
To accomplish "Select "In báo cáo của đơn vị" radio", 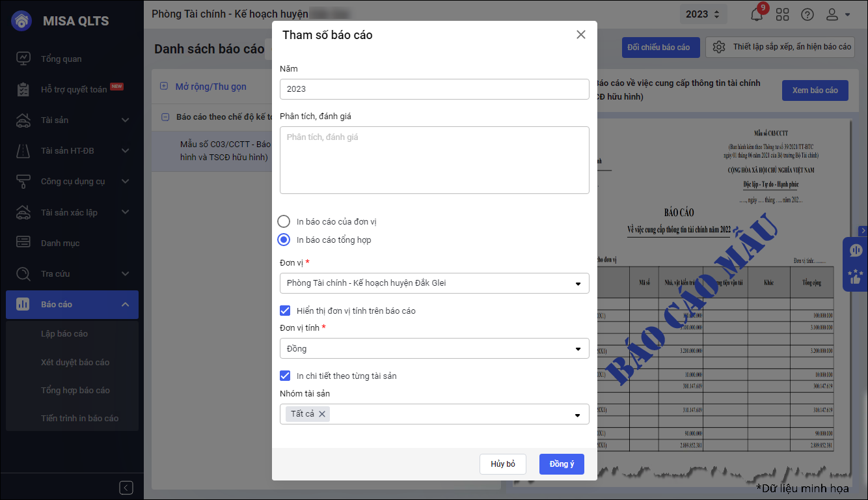I will (284, 221).
